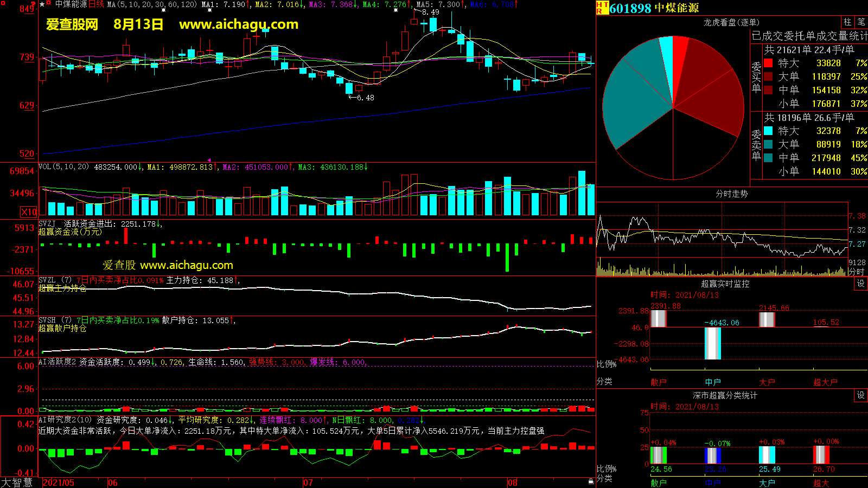The image size is (868, 488).
Task: Click the white info marker below MA1 label
Action: point(209,10)
